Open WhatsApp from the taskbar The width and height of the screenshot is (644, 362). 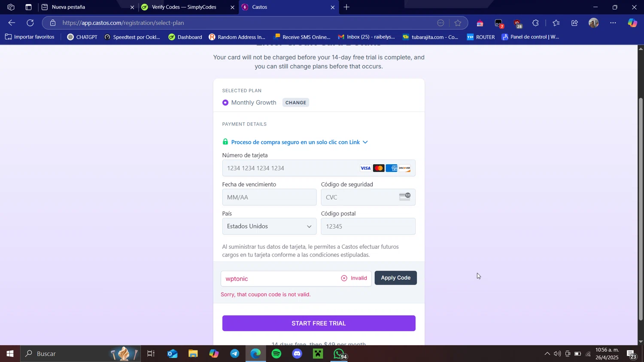[340, 354]
